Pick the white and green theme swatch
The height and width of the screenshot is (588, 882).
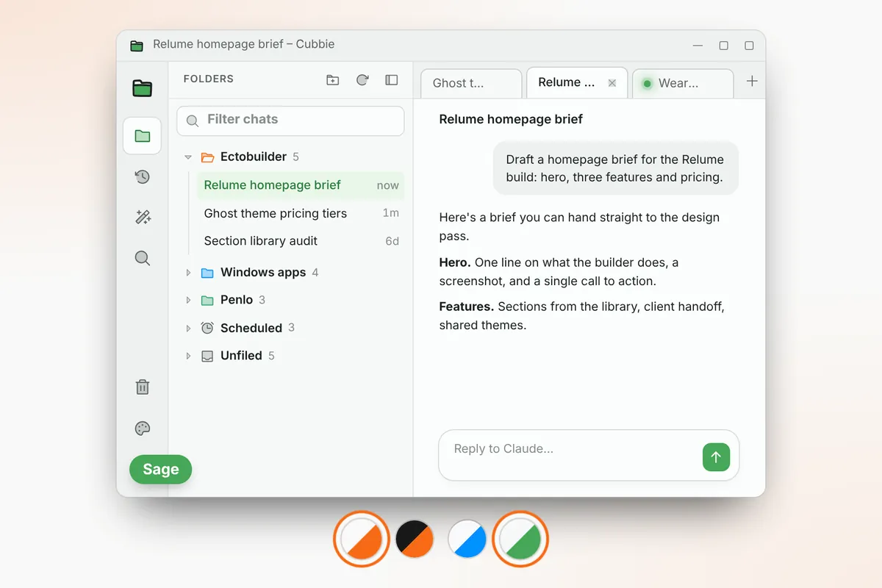click(x=520, y=539)
